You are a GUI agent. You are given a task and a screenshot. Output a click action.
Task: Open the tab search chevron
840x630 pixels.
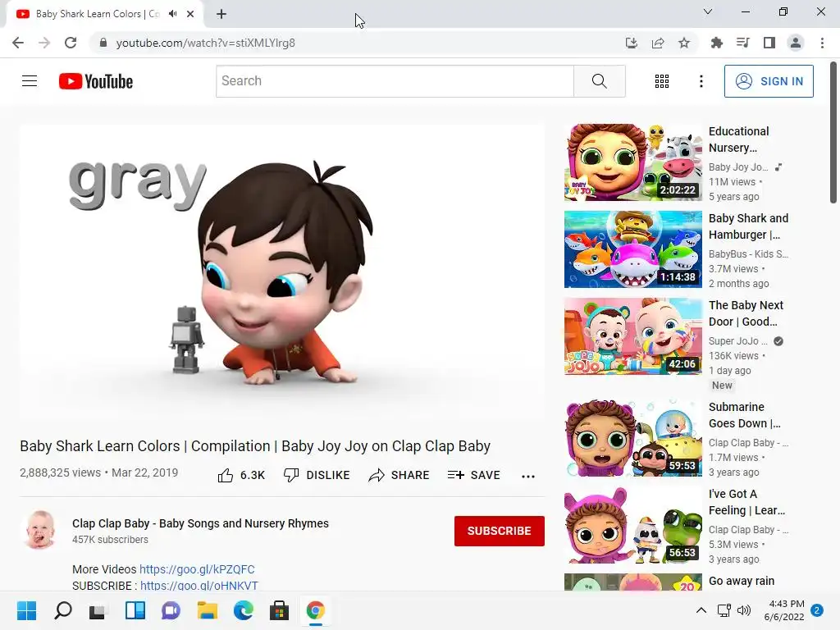[708, 11]
